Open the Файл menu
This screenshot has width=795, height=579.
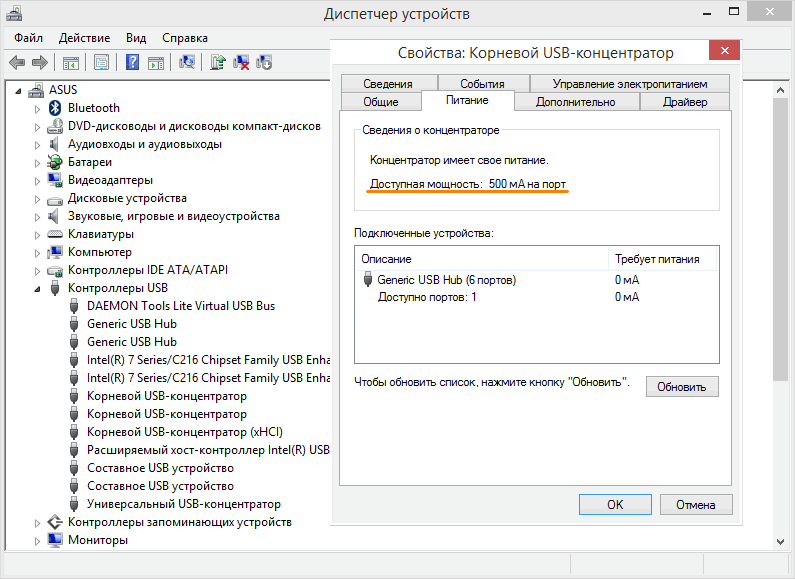click(x=28, y=38)
